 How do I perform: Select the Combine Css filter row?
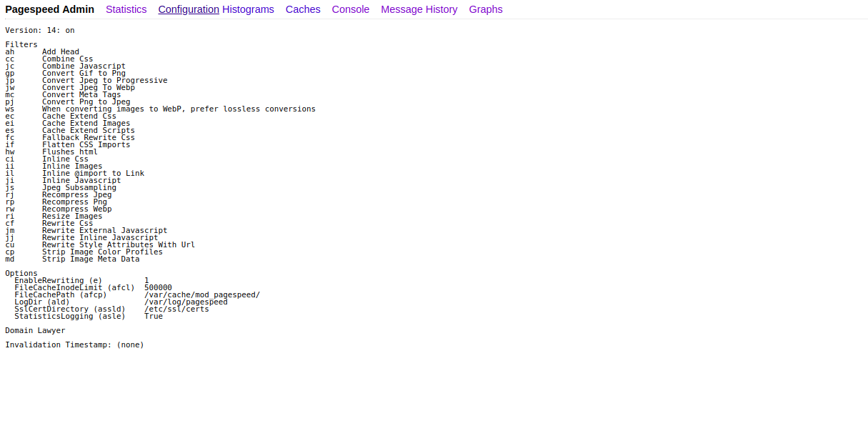point(49,59)
